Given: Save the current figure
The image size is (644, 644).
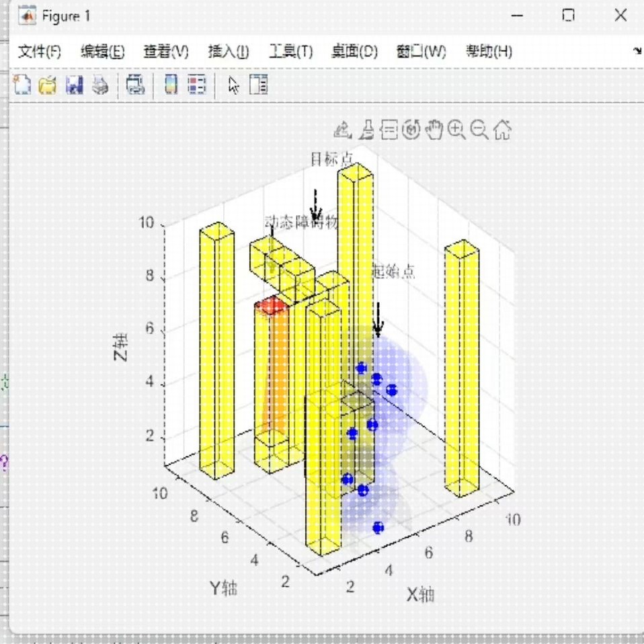Looking at the screenshot, I should 74,85.
